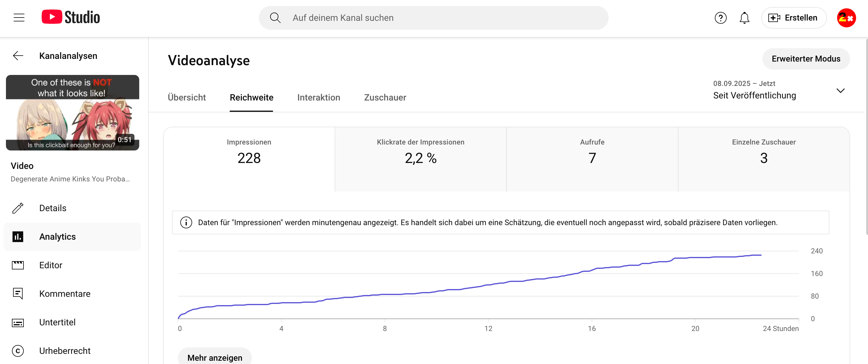Select the Klickrate der Impressionen card
The image size is (868, 364).
pyautogui.click(x=420, y=159)
